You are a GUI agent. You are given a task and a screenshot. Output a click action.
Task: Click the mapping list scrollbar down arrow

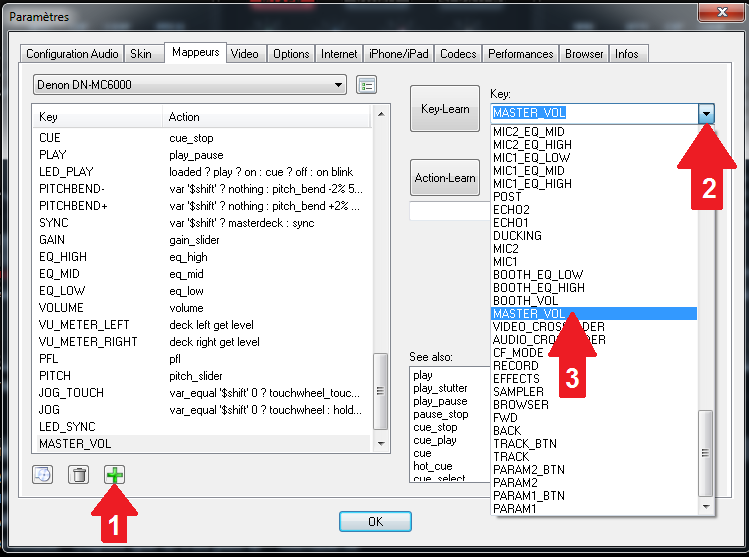point(381,442)
